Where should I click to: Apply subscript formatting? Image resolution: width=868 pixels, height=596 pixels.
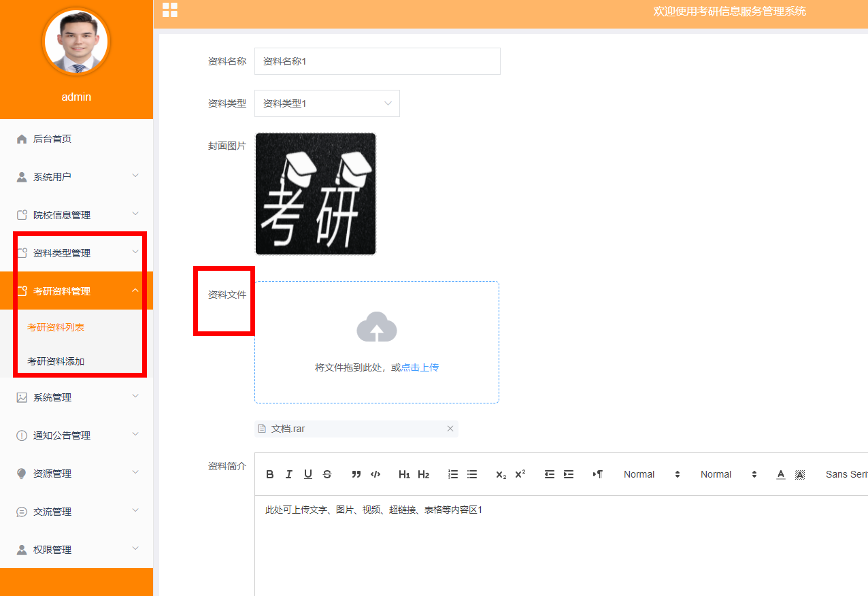pos(501,474)
